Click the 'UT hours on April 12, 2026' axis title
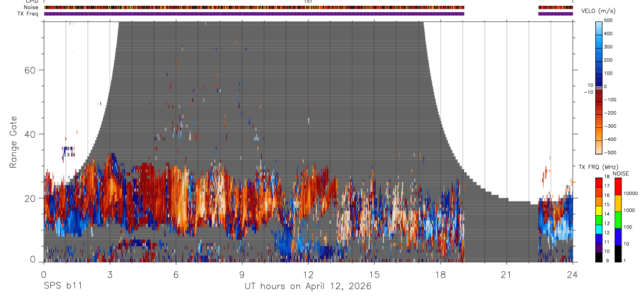 [x=308, y=287]
